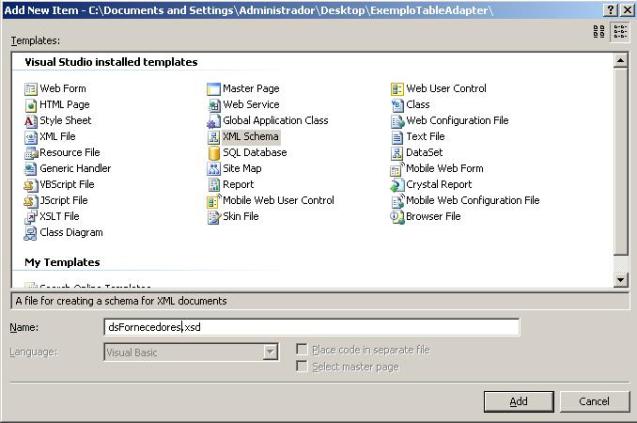Choose the Resource File template icon
Screen dimensions: 637x423
pyautogui.click(x=30, y=153)
